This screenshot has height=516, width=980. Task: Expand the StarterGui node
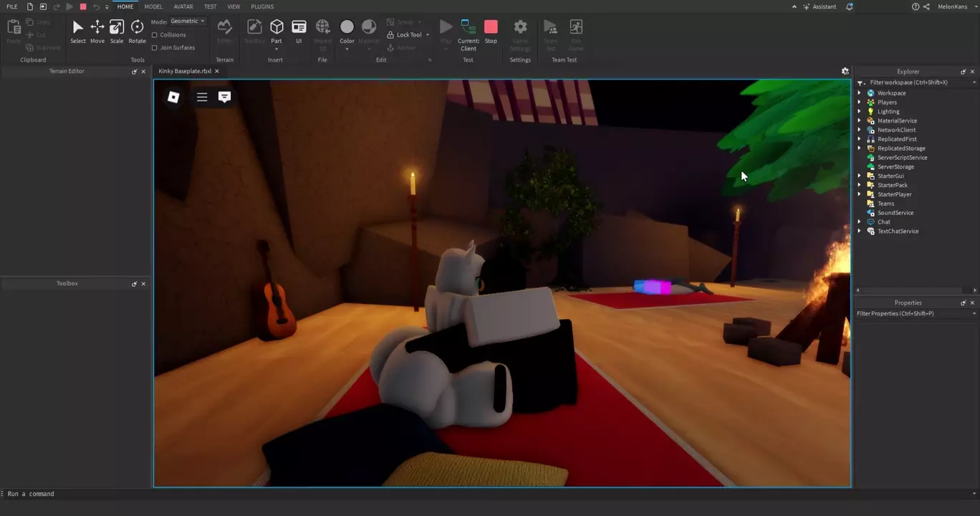tap(860, 176)
